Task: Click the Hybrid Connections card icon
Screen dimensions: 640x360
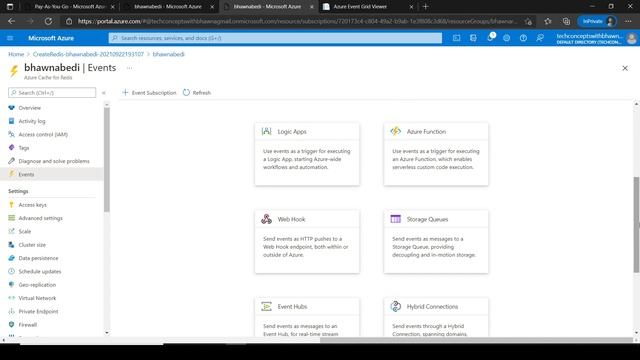Action: tap(396, 306)
